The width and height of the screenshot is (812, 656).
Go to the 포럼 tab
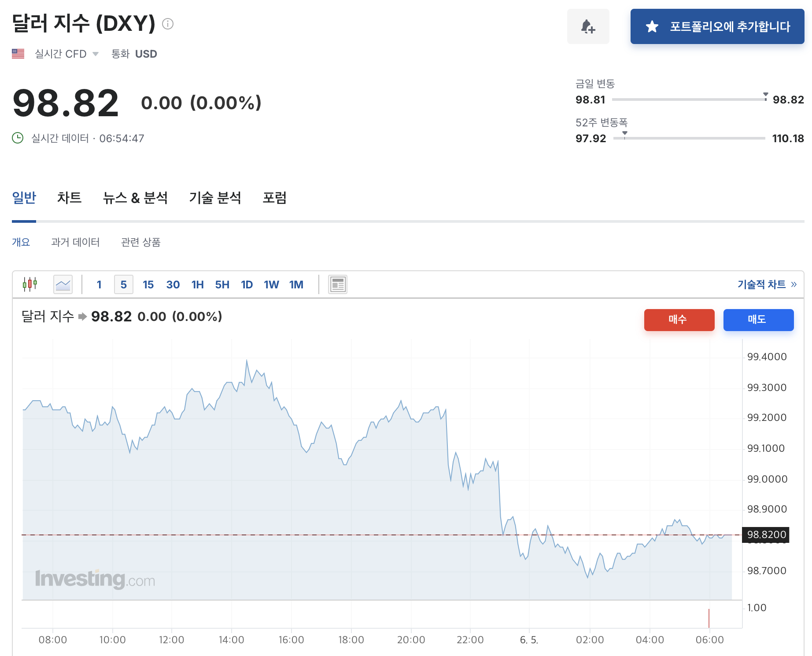(274, 198)
